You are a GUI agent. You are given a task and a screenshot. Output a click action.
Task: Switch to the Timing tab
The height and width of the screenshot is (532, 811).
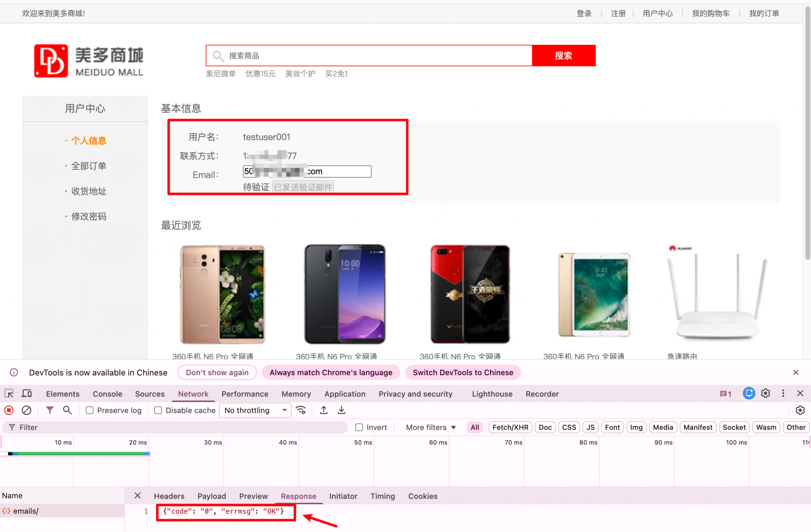tap(383, 496)
